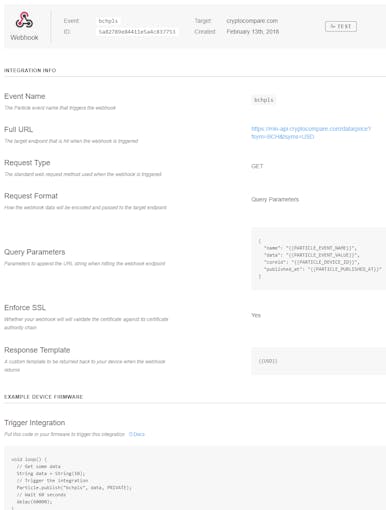Open the cryptocompare Full URL link
This screenshot has height=510, width=386.
coord(311,133)
